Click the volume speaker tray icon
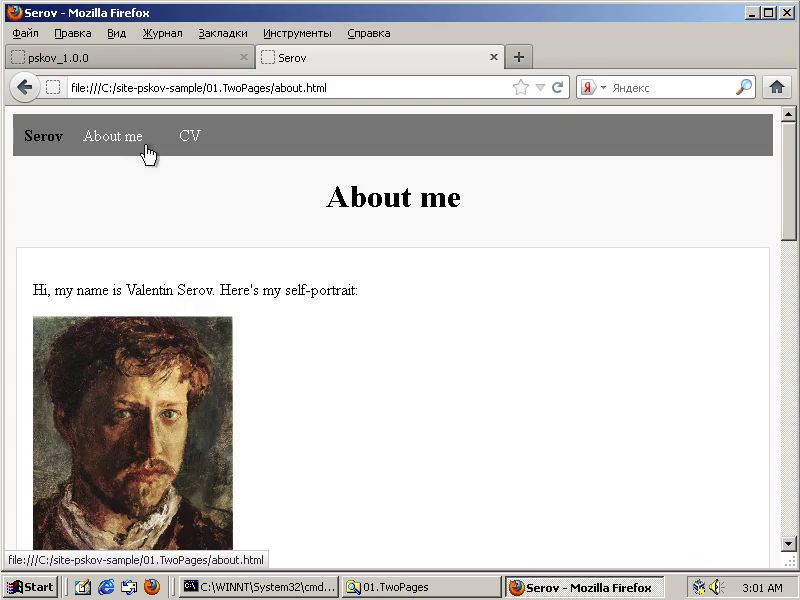The height and width of the screenshot is (600, 800). [715, 587]
